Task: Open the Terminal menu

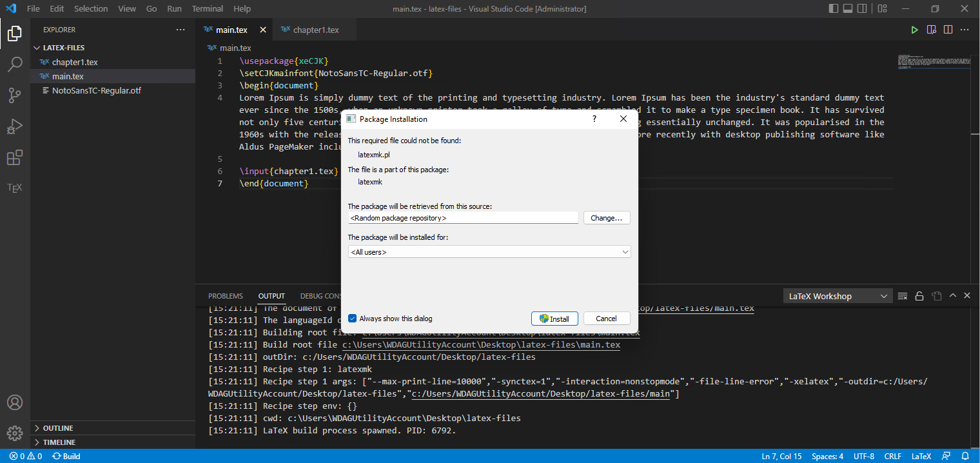Action: click(207, 8)
